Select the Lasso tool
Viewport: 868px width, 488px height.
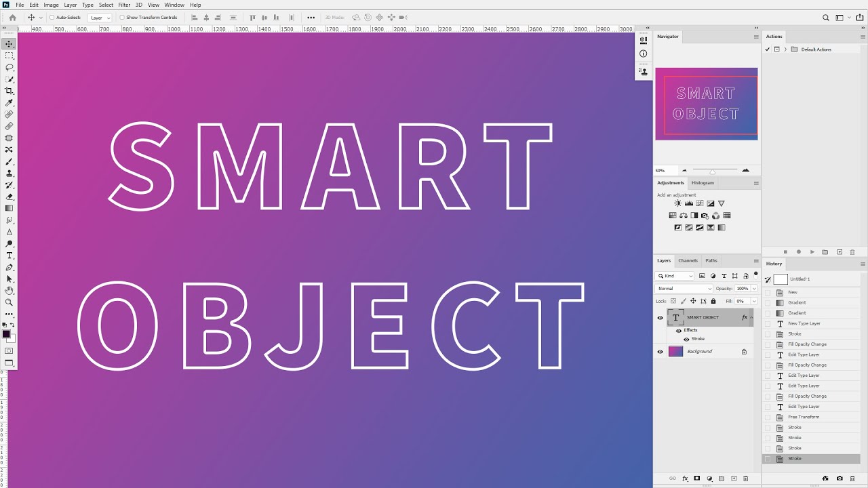(x=9, y=67)
